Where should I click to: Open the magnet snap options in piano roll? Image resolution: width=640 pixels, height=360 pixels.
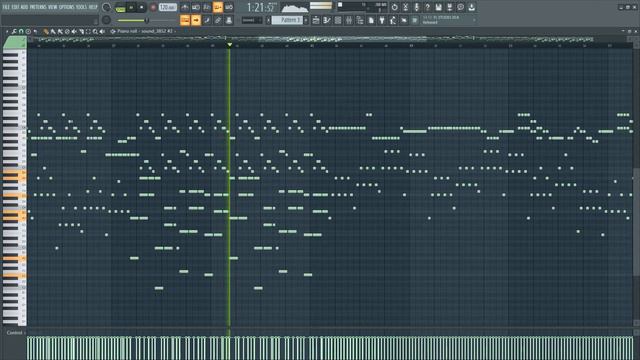point(21,31)
